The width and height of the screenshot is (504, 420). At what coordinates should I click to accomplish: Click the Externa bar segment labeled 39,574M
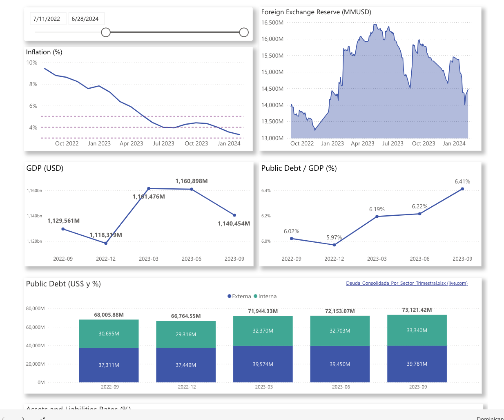[x=263, y=364]
